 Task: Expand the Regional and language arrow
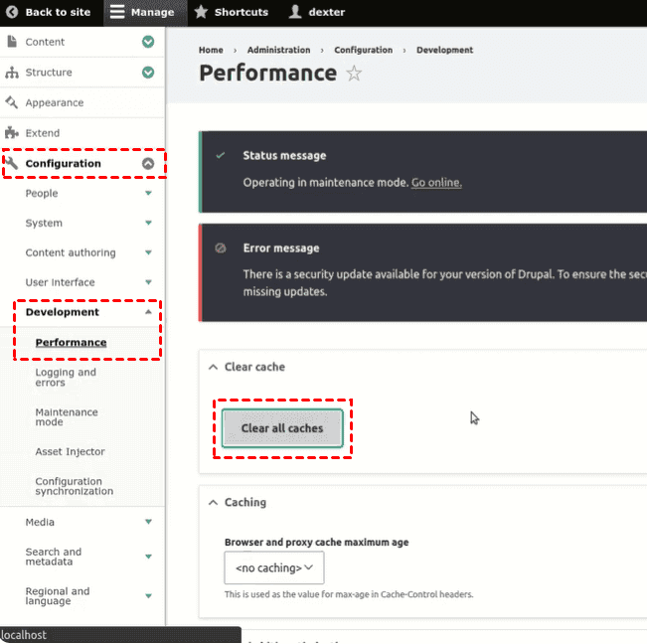[x=148, y=595]
